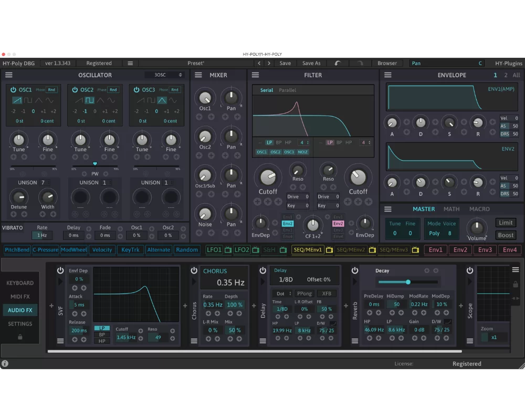
Task: Toggle OSC3 power button
Action: pos(136,90)
